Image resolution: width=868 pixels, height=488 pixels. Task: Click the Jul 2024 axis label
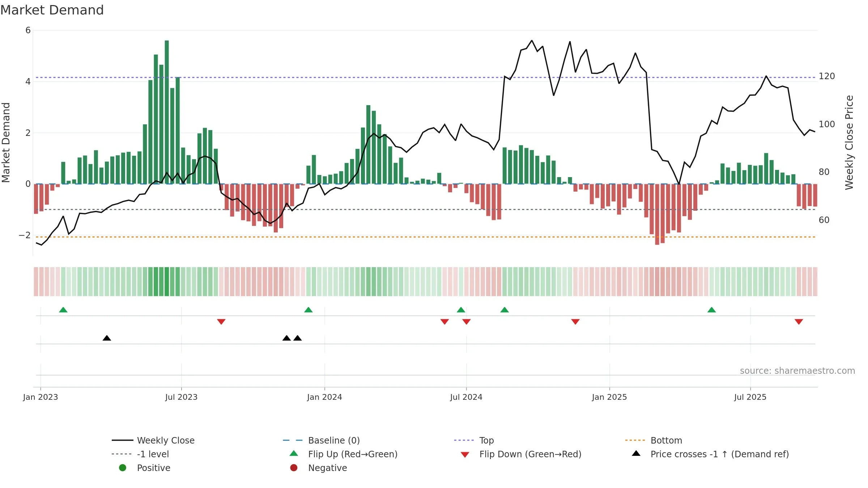tap(466, 397)
